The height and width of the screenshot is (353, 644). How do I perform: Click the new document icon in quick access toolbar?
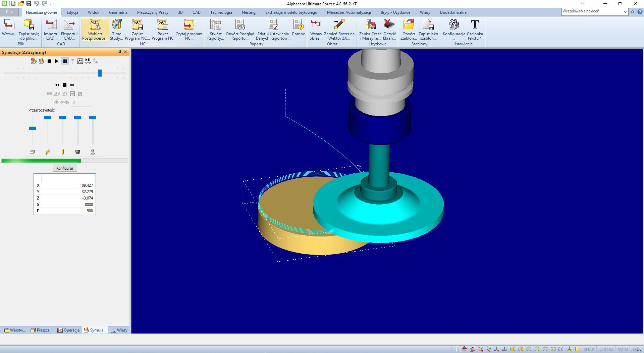pyautogui.click(x=13, y=4)
